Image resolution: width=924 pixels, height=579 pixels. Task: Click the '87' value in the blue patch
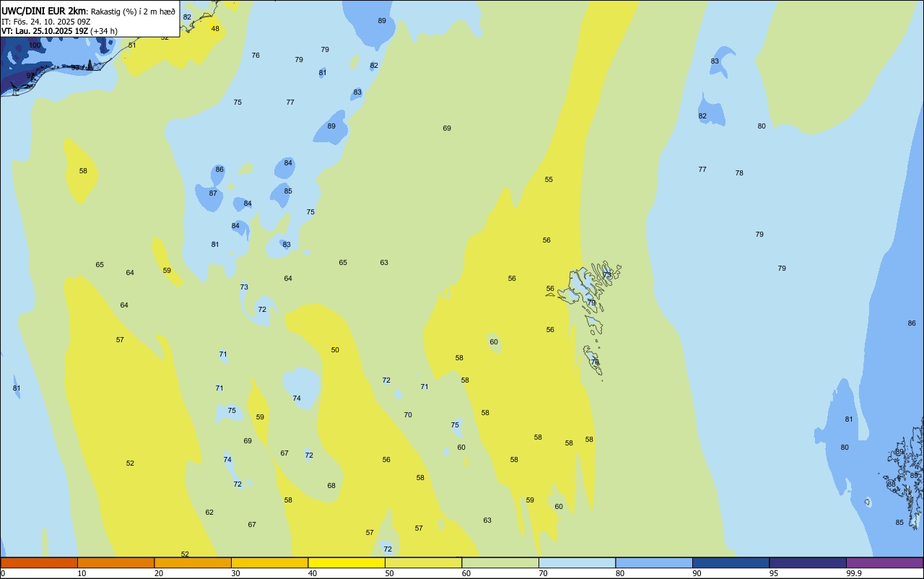click(x=213, y=193)
